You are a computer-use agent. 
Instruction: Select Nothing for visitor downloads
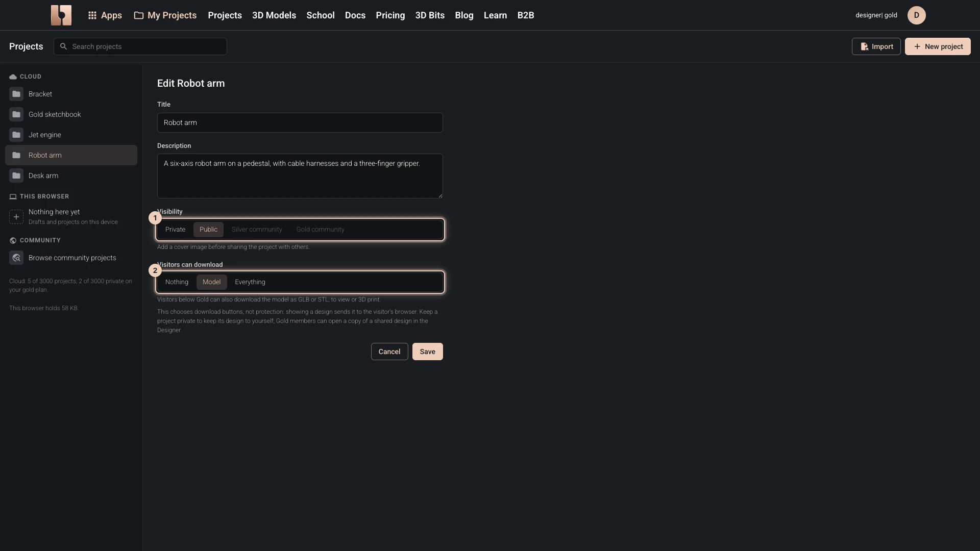pos(177,282)
